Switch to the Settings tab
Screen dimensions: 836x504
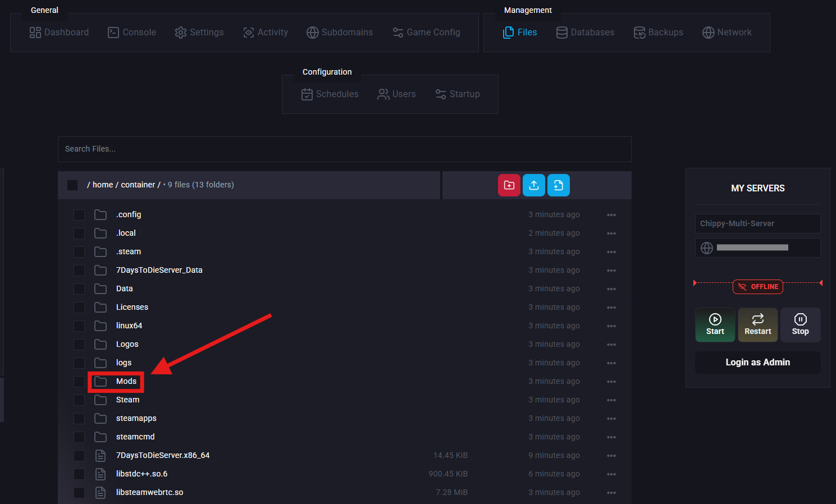(x=199, y=33)
